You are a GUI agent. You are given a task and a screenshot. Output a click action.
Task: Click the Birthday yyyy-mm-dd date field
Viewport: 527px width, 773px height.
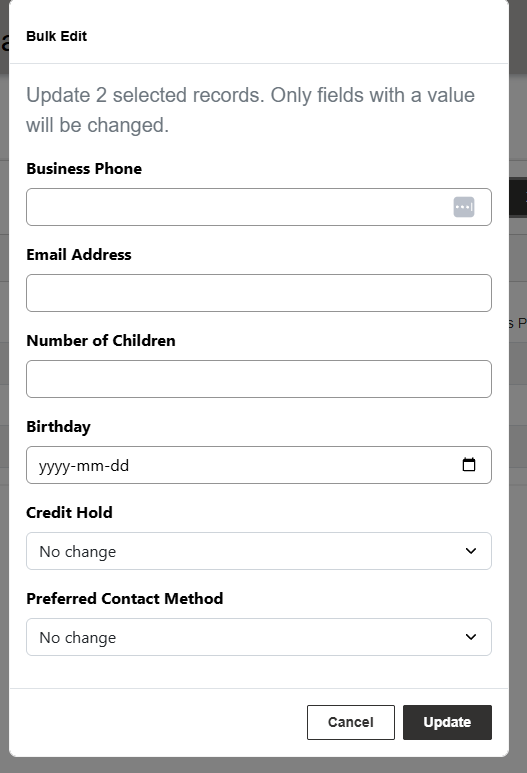pos(259,465)
